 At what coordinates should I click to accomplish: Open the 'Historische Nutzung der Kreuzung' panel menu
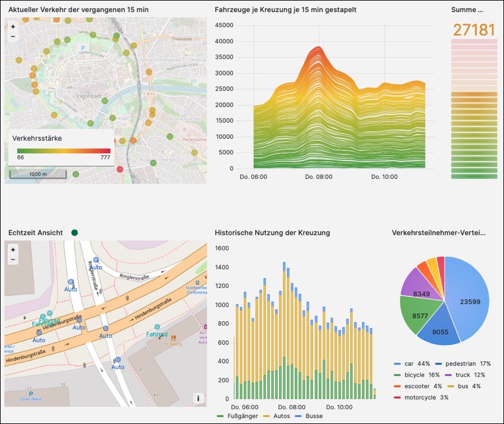(272, 232)
